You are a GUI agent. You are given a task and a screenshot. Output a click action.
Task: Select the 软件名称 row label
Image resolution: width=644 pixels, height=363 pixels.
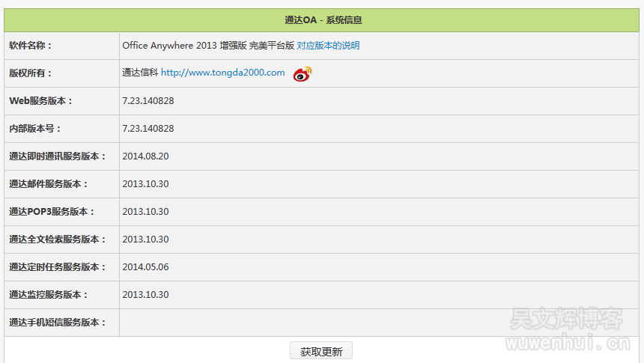(x=31, y=46)
